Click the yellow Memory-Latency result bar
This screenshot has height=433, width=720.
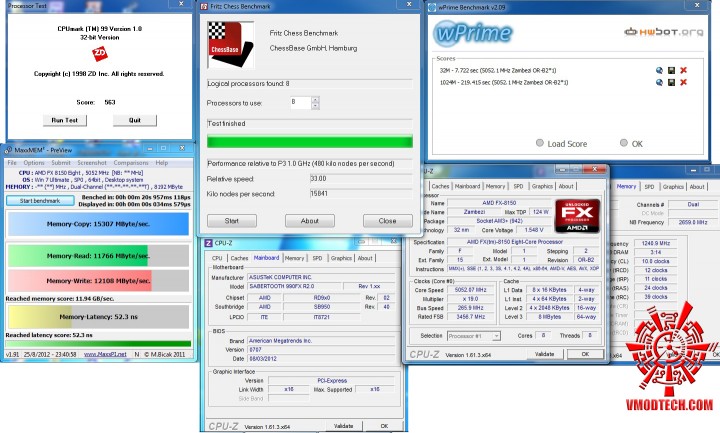pos(98,317)
